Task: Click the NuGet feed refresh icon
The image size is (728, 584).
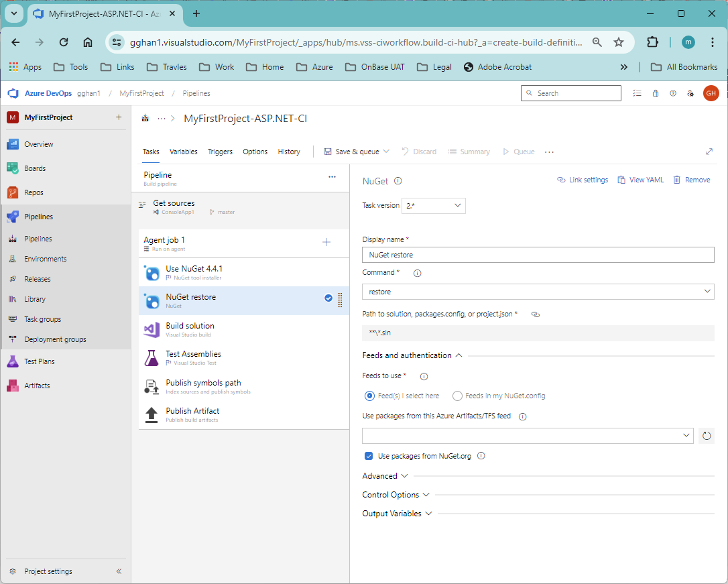Action: [x=707, y=435]
